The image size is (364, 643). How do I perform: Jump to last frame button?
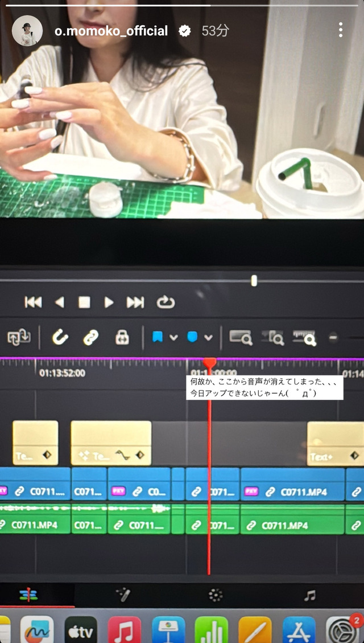135,302
